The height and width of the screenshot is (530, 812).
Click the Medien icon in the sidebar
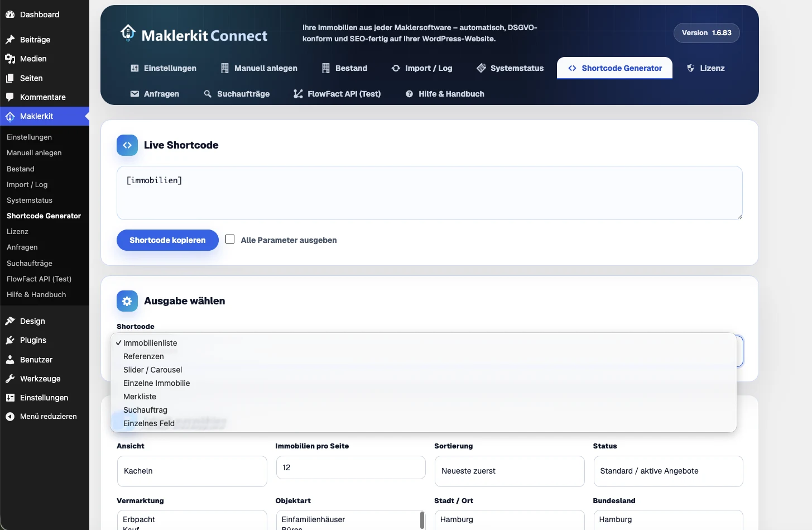pos(10,59)
